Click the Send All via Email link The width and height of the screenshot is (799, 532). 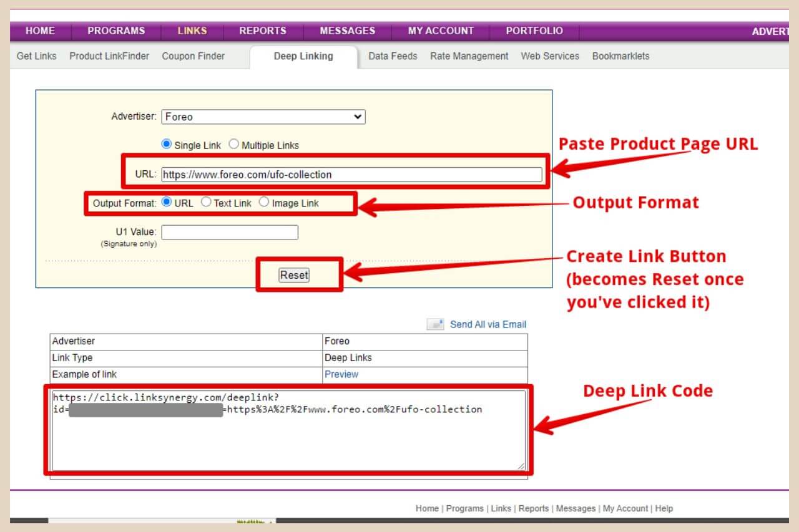488,324
